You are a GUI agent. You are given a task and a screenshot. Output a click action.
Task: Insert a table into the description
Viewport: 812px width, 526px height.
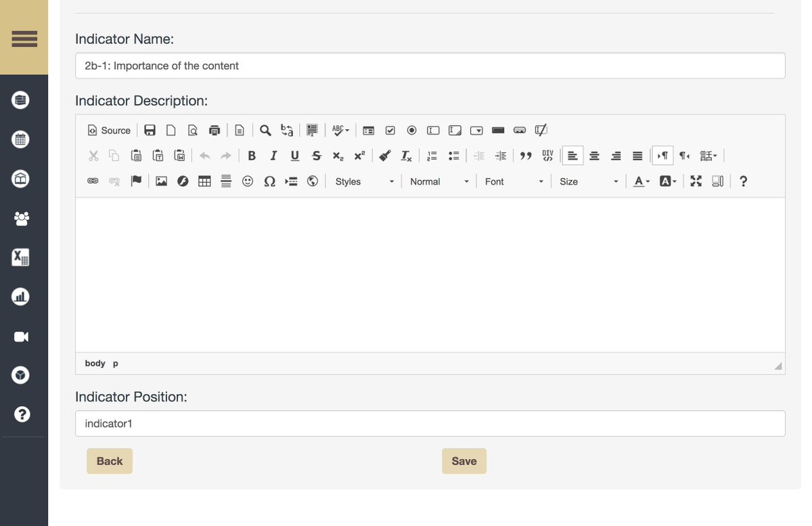click(204, 181)
